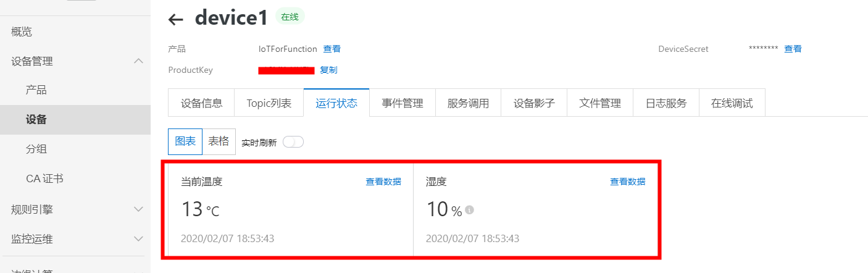The width and height of the screenshot is (868, 273).
Task: Select the 图表 chart view button
Action: [x=185, y=141]
